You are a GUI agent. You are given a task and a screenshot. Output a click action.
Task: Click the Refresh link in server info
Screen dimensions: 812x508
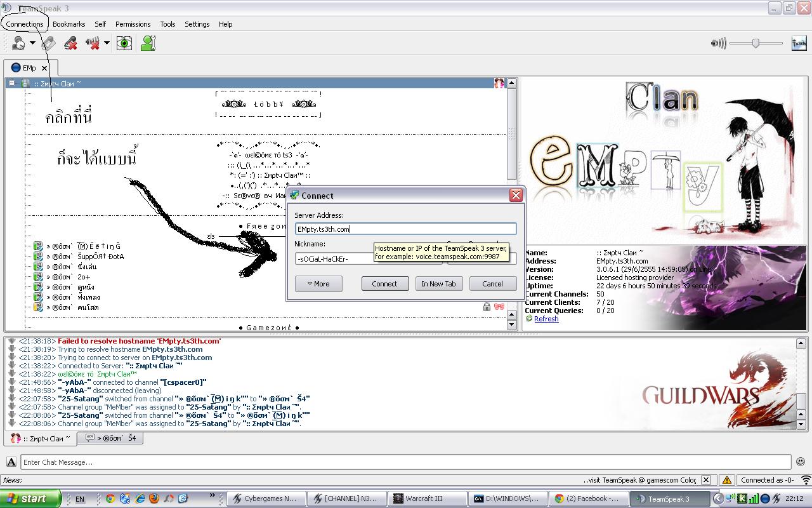tap(546, 319)
